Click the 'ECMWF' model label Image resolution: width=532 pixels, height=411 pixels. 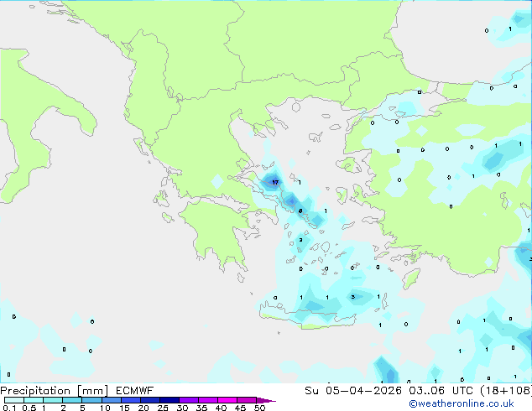click(x=135, y=391)
